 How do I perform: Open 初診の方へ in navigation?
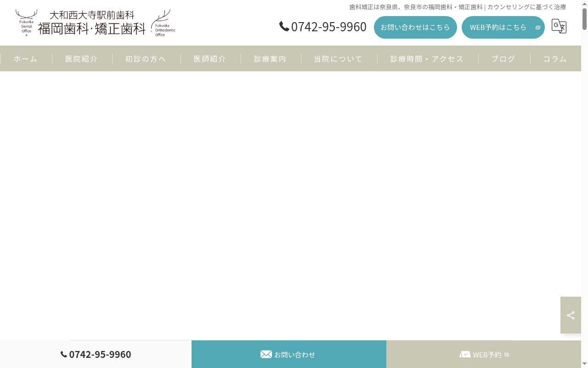tap(146, 58)
